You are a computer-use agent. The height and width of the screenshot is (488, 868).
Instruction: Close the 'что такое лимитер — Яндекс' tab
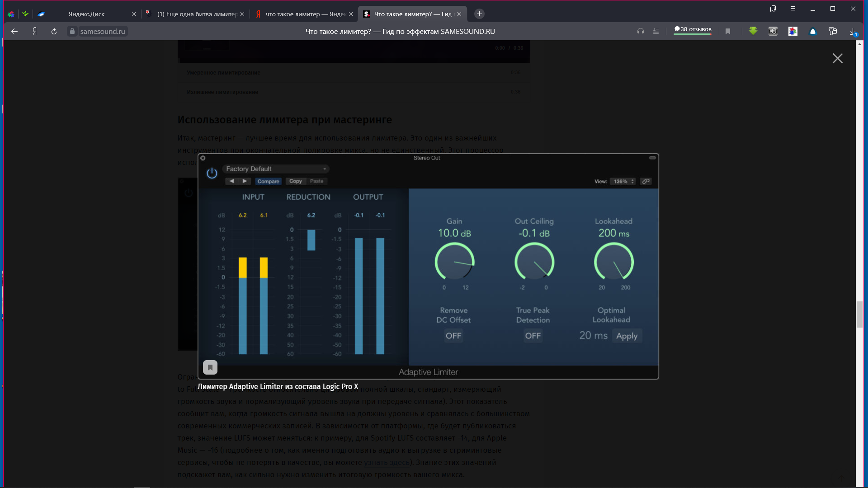coord(351,14)
